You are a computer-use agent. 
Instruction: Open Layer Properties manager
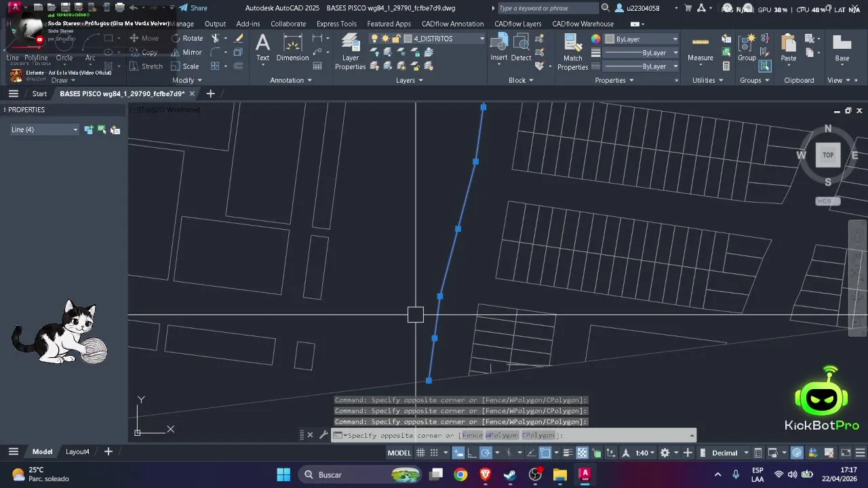350,52
